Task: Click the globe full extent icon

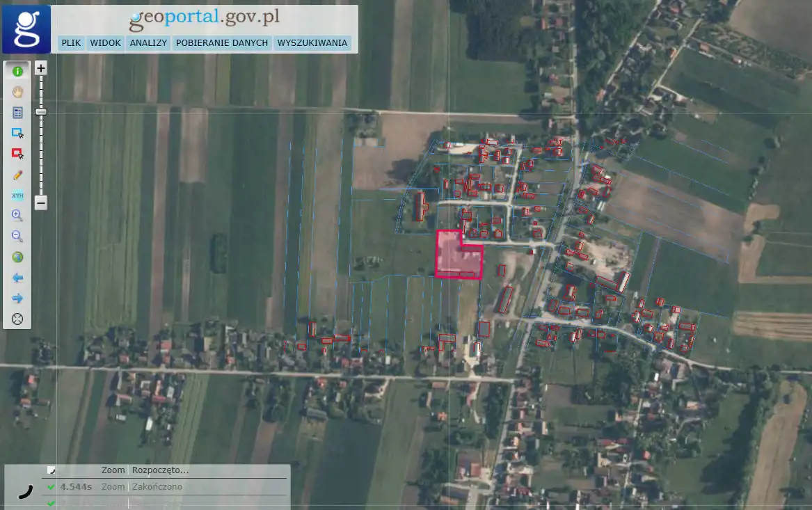Action: [17, 257]
